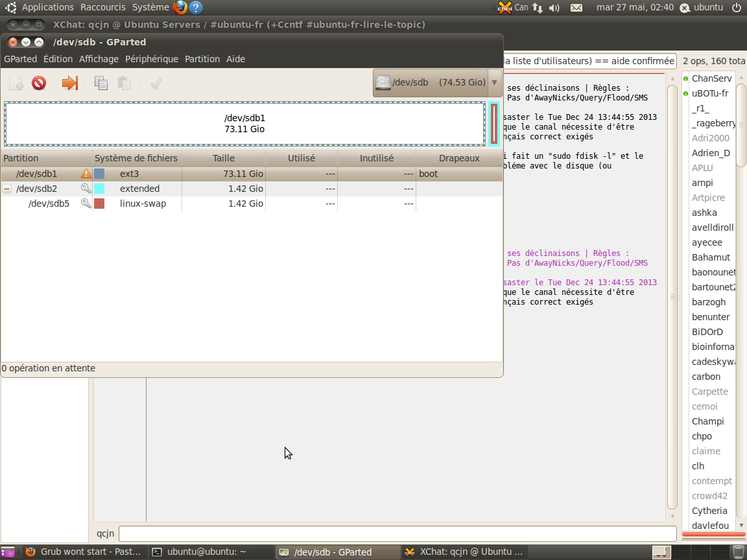Viewport: 747px width, 560px height.
Task: Sort by the Partition column header
Action: pyautogui.click(x=46, y=158)
